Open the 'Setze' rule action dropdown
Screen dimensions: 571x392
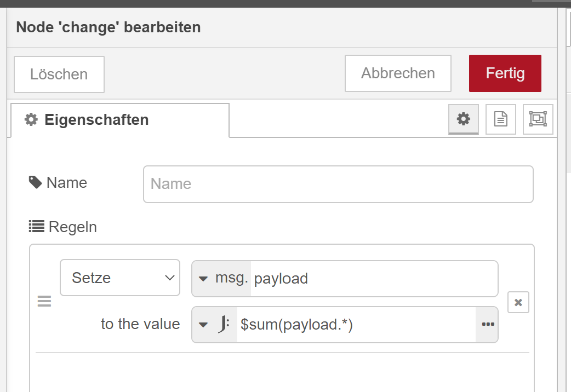[119, 278]
